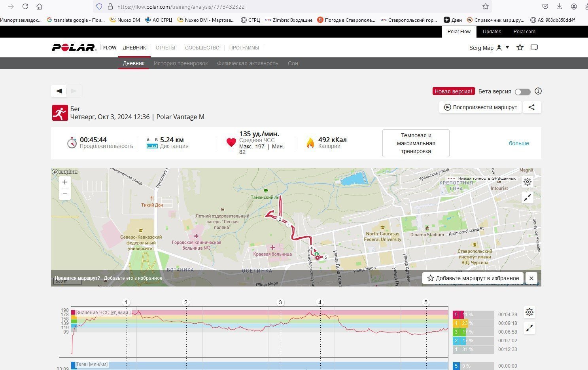Open the Nuxeo DM bookmark
Viewport: 588px width, 370px height.
[125, 20]
